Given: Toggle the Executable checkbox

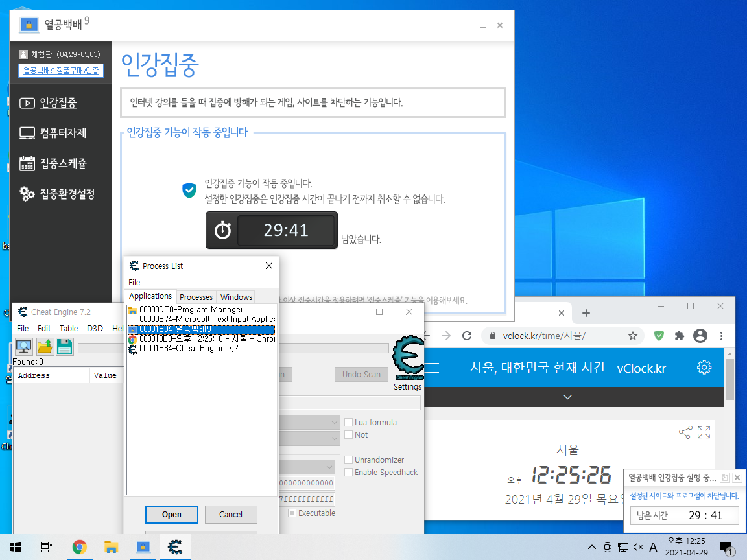Looking at the screenshot, I should (292, 513).
